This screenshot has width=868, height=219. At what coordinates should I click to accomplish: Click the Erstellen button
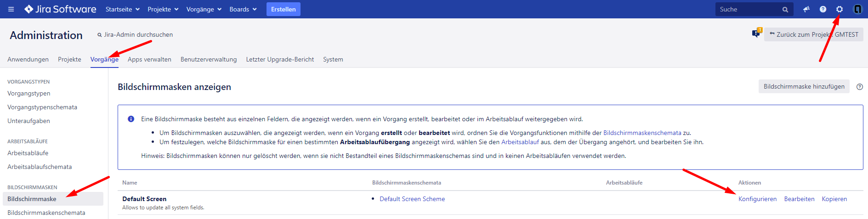pos(283,9)
